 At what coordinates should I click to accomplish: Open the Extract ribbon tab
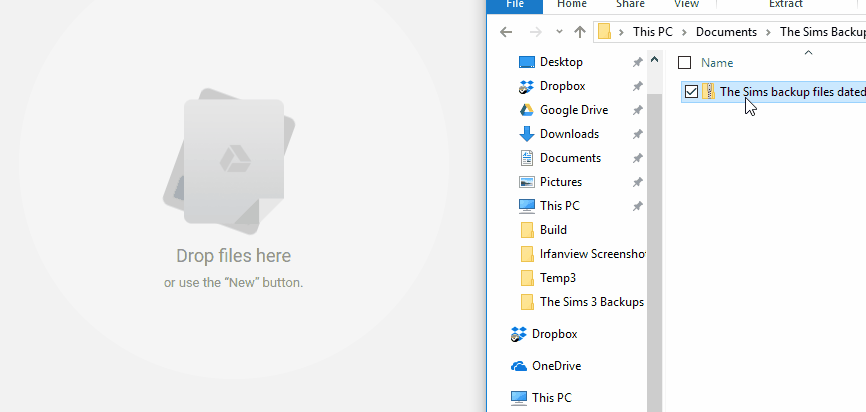pos(785,4)
